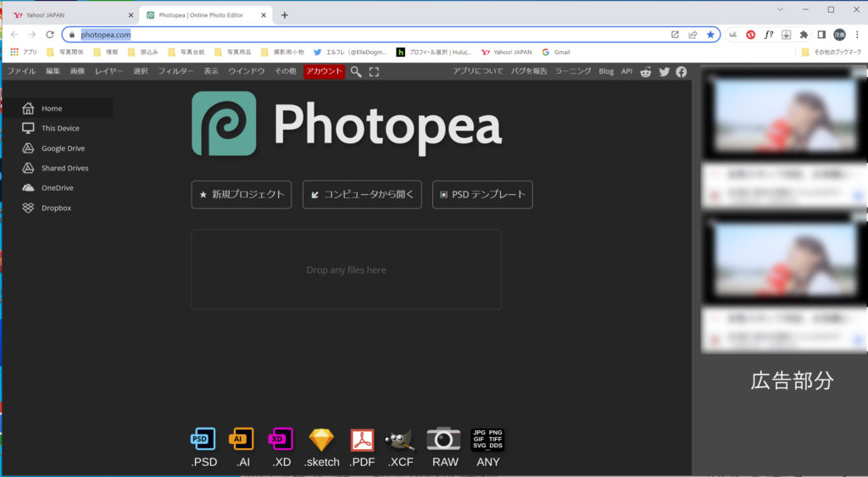Click the search magnifier icon in Photopea menu bar
Viewport: 868px width, 477px height.
point(356,72)
